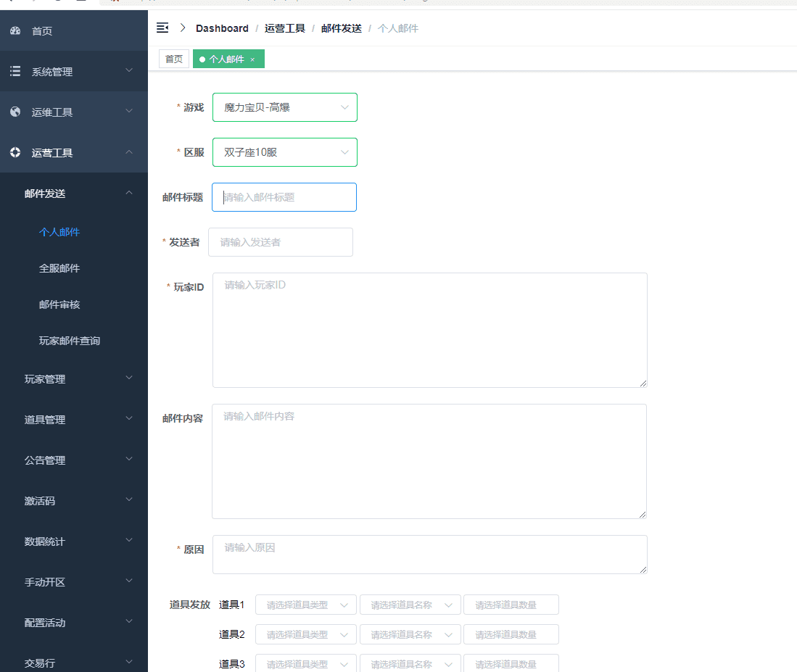Expand the 玩家管理 section
The image size is (797, 672).
tap(73, 378)
